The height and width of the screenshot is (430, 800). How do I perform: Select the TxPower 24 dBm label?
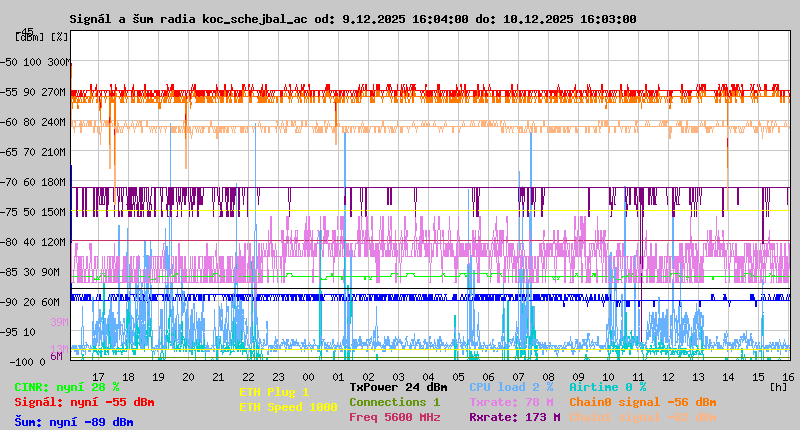[398, 386]
